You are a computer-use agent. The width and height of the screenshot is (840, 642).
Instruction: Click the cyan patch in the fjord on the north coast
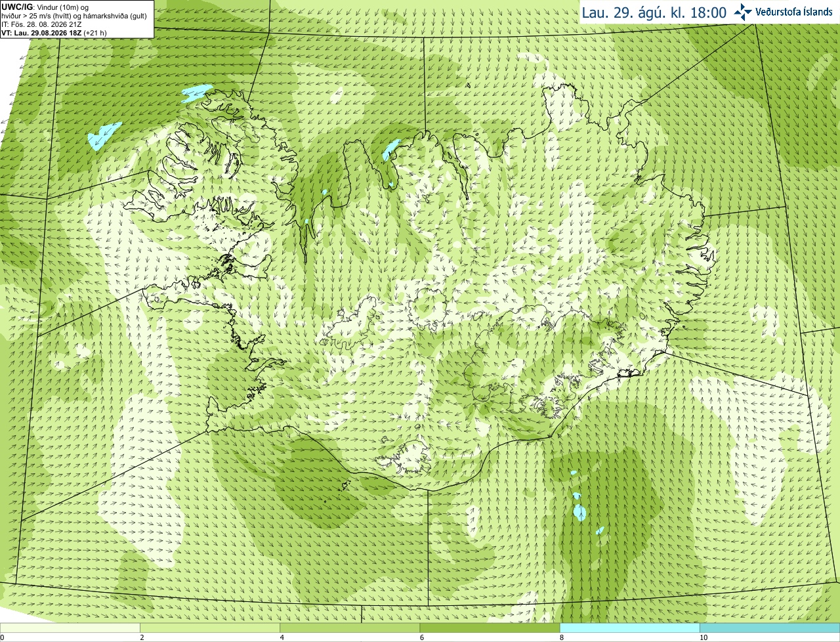point(390,149)
